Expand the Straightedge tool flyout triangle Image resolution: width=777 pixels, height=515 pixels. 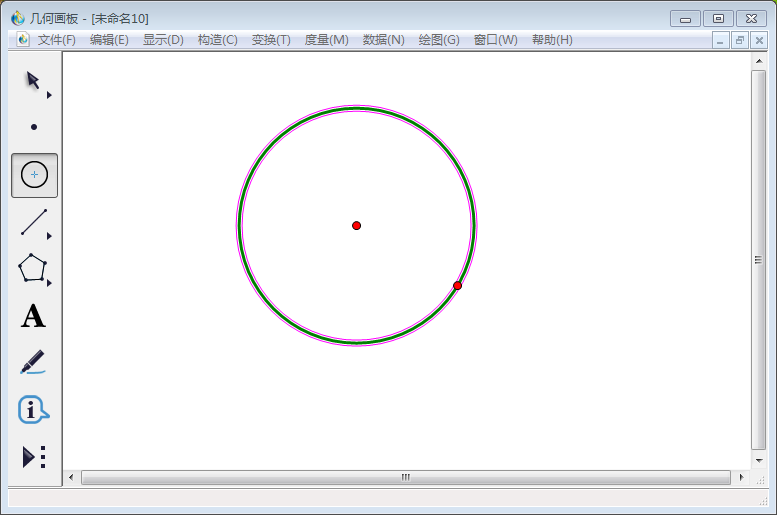click(x=49, y=236)
